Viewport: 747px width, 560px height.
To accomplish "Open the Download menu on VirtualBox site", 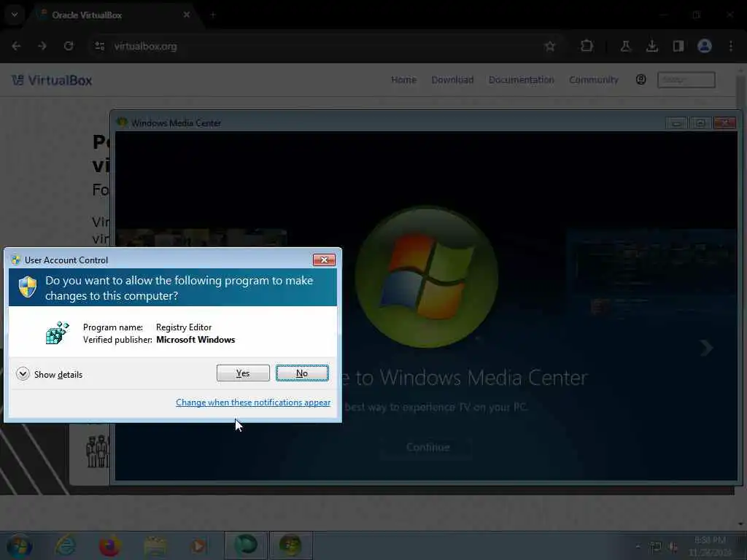I will pyautogui.click(x=452, y=80).
